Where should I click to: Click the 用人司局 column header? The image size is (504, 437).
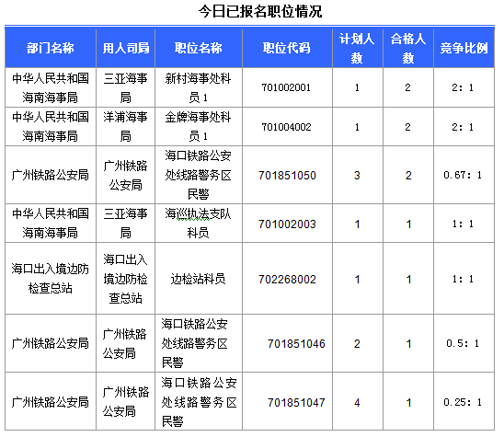[x=126, y=48]
